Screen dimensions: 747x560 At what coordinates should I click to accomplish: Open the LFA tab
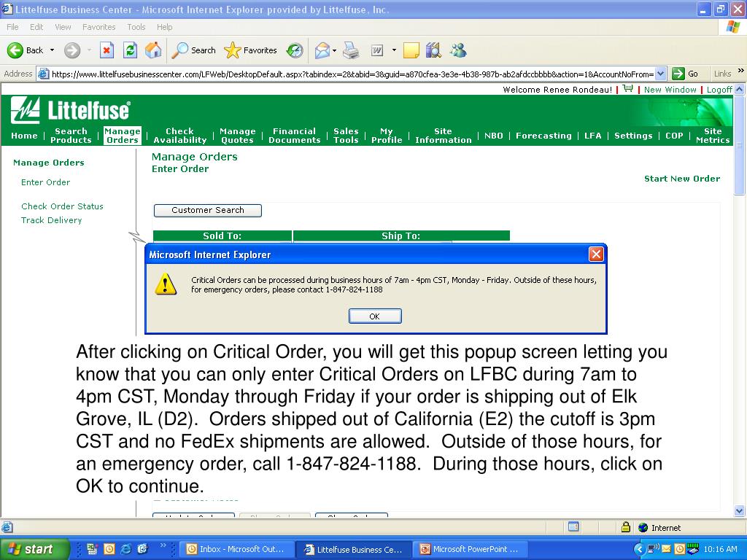(593, 136)
